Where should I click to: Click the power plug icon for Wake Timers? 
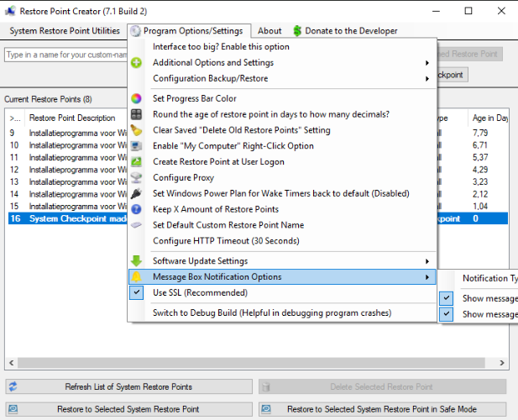click(x=137, y=193)
